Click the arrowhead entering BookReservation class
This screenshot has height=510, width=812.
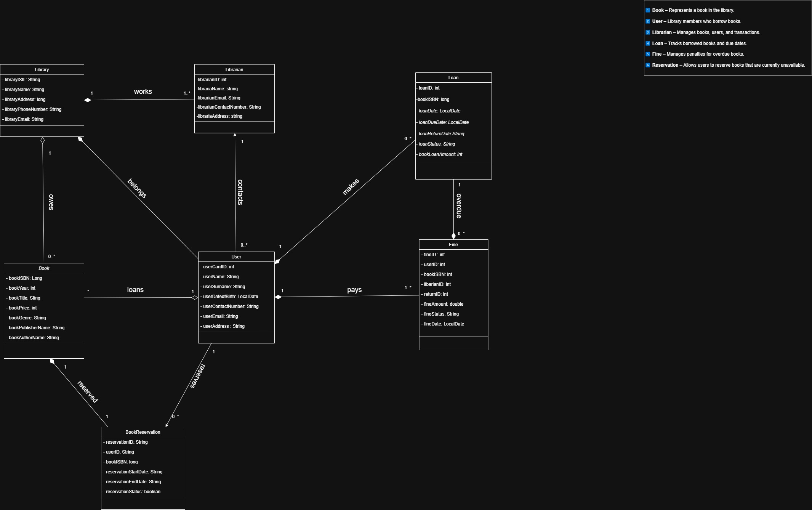tap(166, 425)
